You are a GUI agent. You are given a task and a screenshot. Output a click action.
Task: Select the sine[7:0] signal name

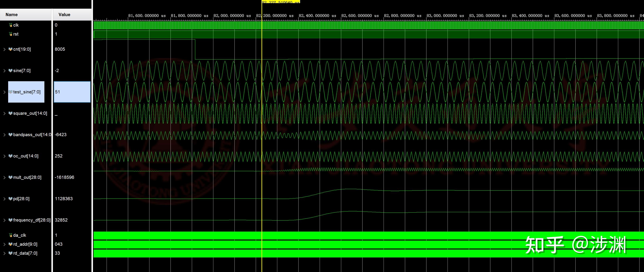click(22, 70)
